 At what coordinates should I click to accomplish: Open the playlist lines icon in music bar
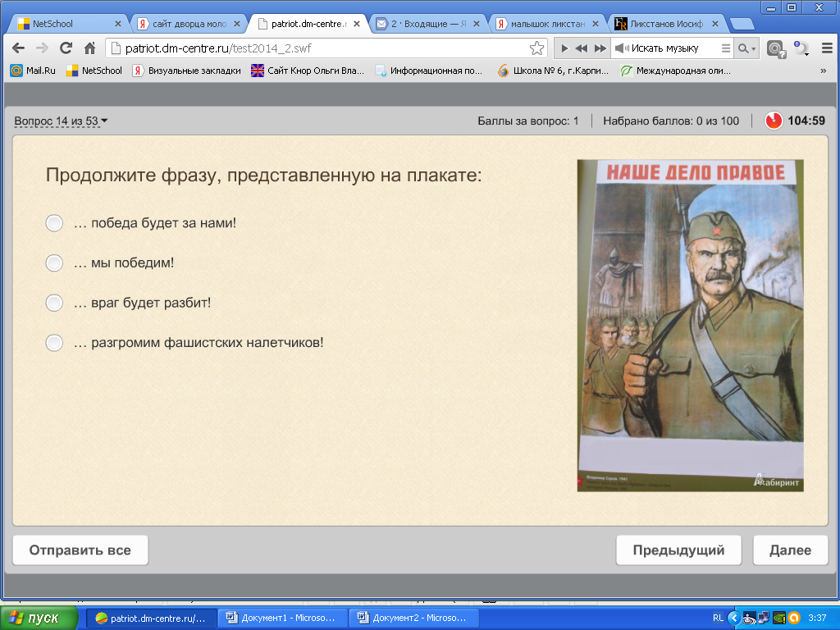726,48
